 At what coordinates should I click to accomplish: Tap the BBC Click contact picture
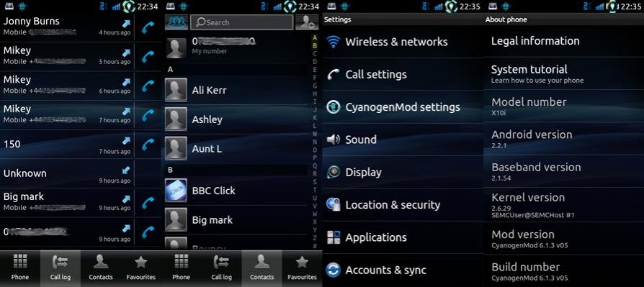tap(176, 190)
